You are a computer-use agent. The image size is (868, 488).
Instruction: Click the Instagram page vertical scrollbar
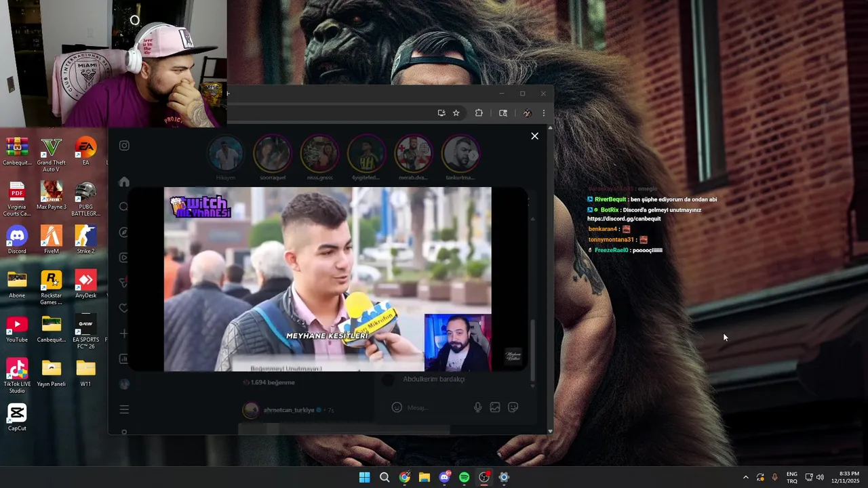point(550,279)
